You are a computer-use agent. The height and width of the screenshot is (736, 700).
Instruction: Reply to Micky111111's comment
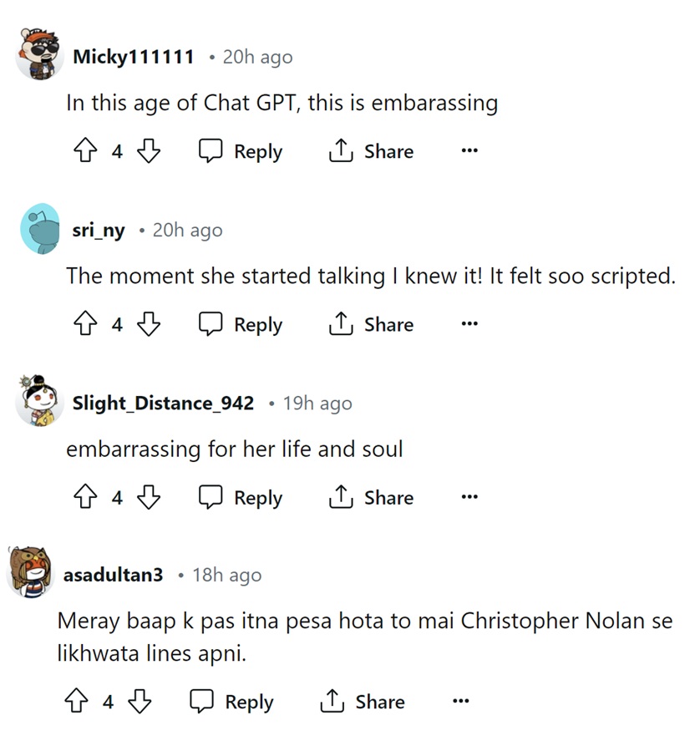coord(241,151)
